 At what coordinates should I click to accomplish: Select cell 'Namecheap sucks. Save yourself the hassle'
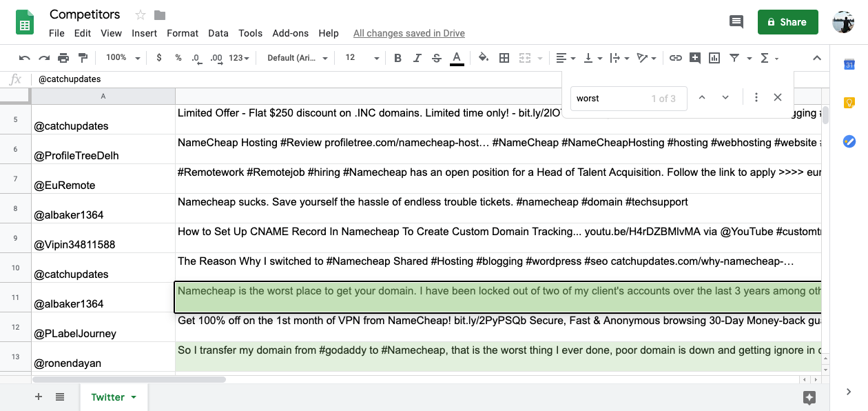(498, 208)
